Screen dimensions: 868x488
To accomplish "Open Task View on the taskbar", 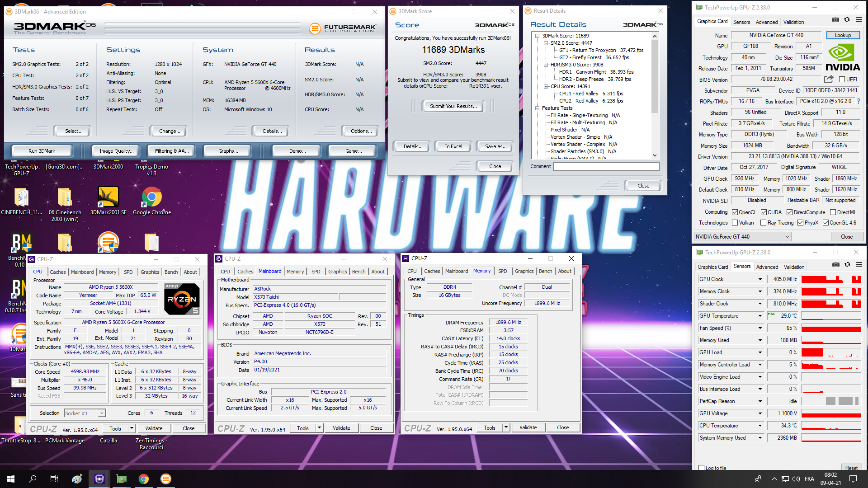I will [54, 479].
